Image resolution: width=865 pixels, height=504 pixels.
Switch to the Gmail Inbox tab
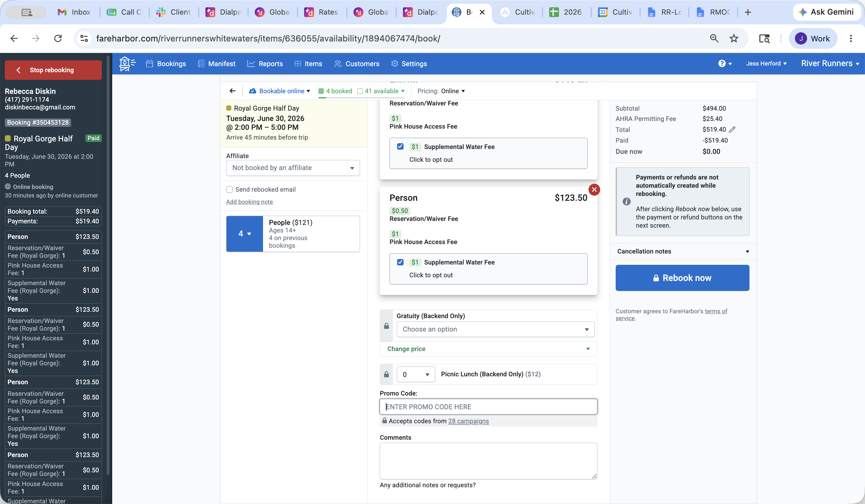point(74,12)
